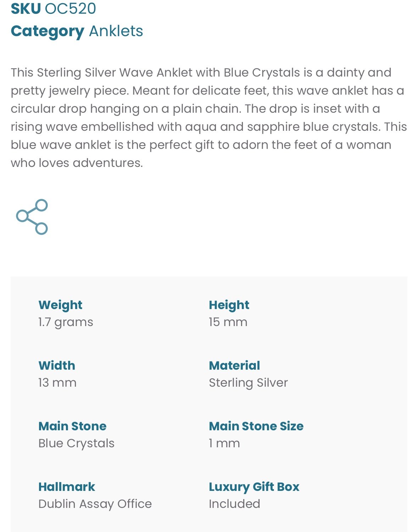Click the Sterling Silver material value

(248, 383)
